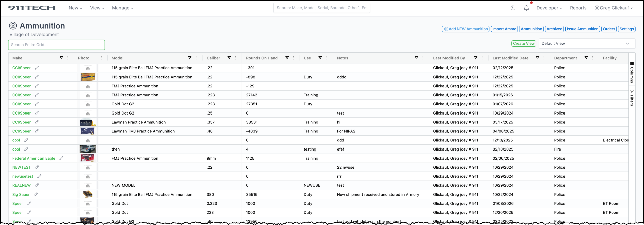This screenshot has width=644, height=225.
Task: Switch to the Archived tab
Action: coord(554,29)
